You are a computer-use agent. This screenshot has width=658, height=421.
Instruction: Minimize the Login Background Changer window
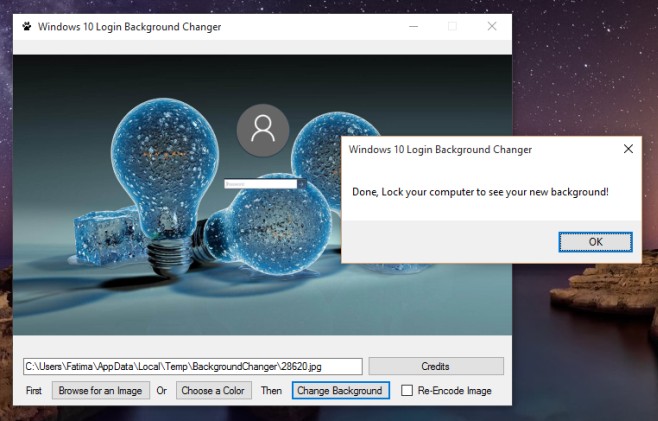pyautogui.click(x=415, y=26)
